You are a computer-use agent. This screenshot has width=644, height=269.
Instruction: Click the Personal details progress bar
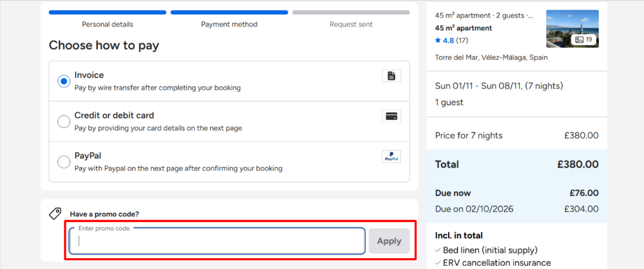click(108, 12)
